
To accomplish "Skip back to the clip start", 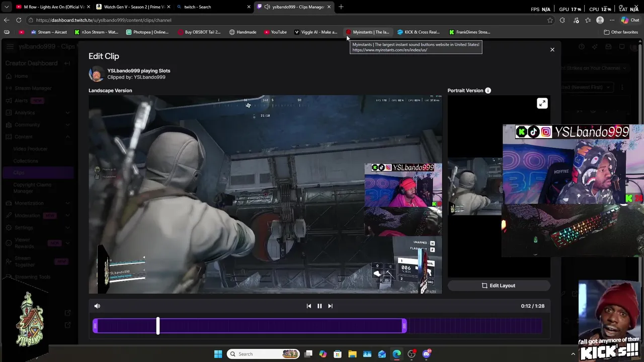I will click(309, 306).
